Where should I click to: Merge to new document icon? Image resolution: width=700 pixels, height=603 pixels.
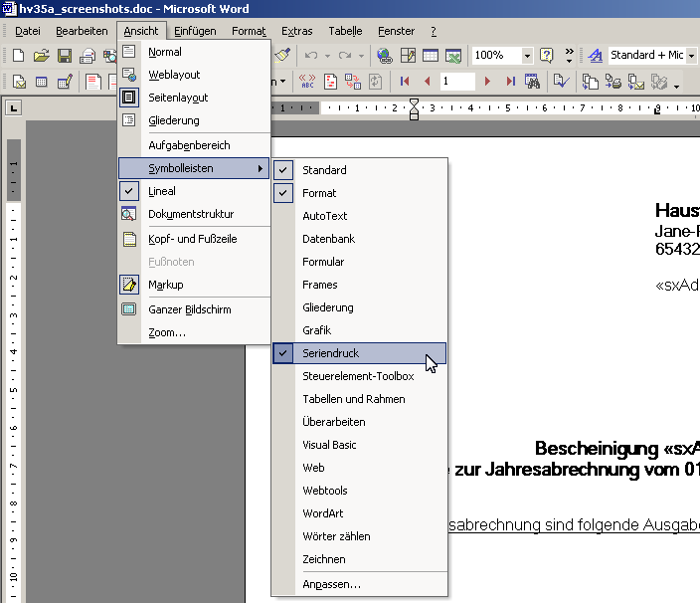pos(591,82)
